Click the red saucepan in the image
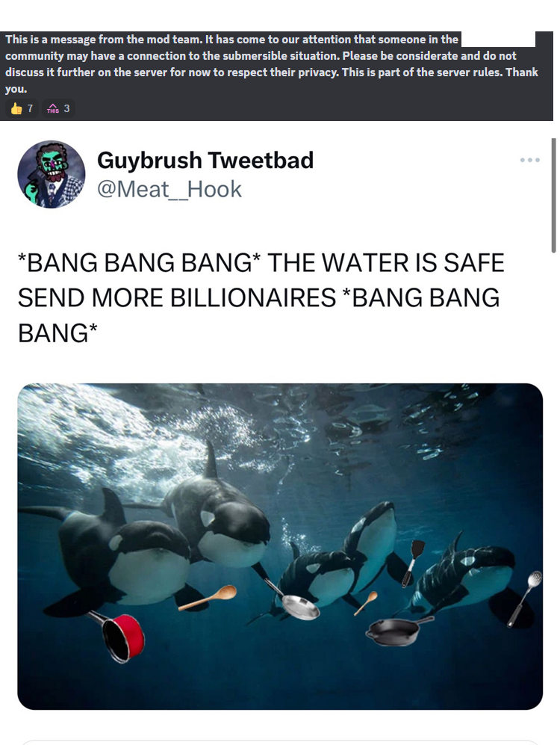 click(116, 636)
